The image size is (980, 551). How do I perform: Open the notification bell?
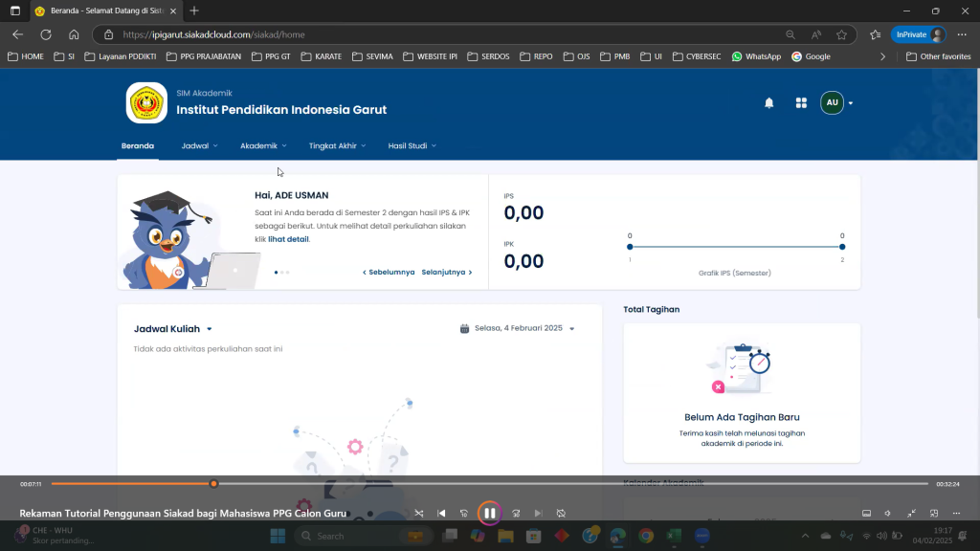[768, 103]
